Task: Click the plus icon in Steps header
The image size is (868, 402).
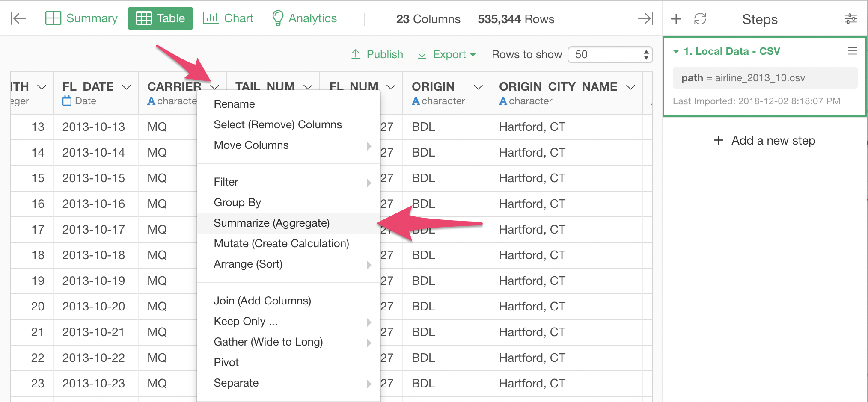Action: point(676,19)
